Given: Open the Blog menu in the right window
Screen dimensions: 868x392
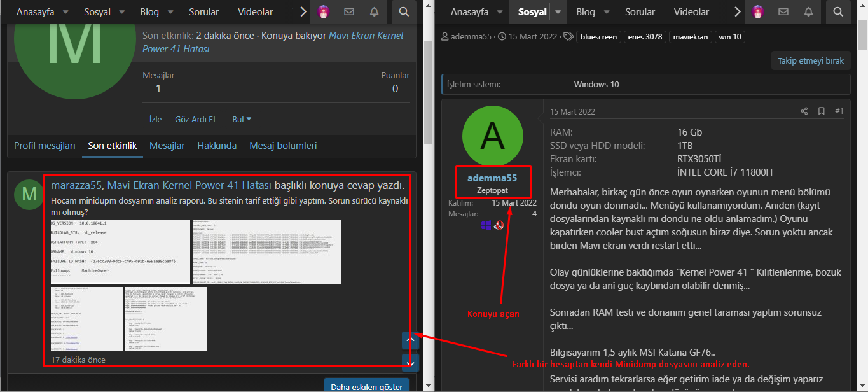Looking at the screenshot, I should [x=586, y=12].
